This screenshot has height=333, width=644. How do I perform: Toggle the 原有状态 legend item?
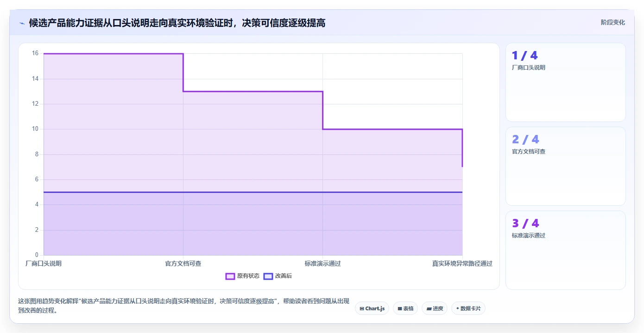coord(242,276)
